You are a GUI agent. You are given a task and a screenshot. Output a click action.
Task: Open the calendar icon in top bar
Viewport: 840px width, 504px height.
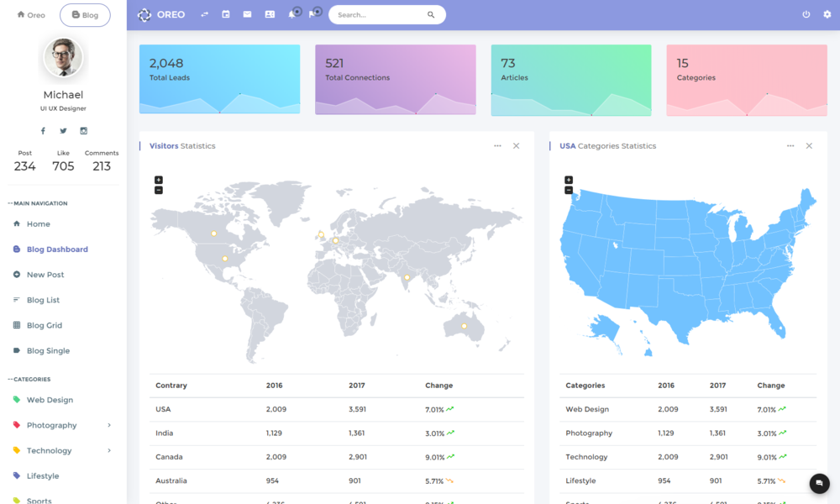pyautogui.click(x=226, y=14)
